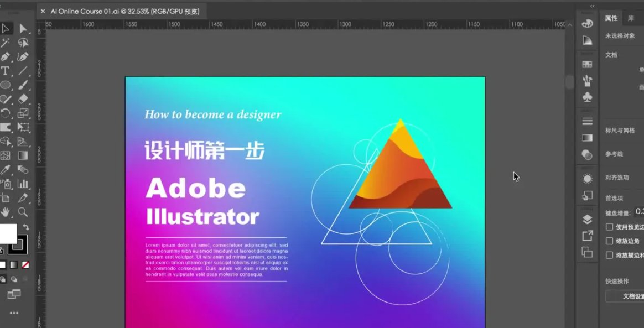Image resolution: width=644 pixels, height=328 pixels.
Task: Select the Direct Selection tool
Action: [23, 28]
